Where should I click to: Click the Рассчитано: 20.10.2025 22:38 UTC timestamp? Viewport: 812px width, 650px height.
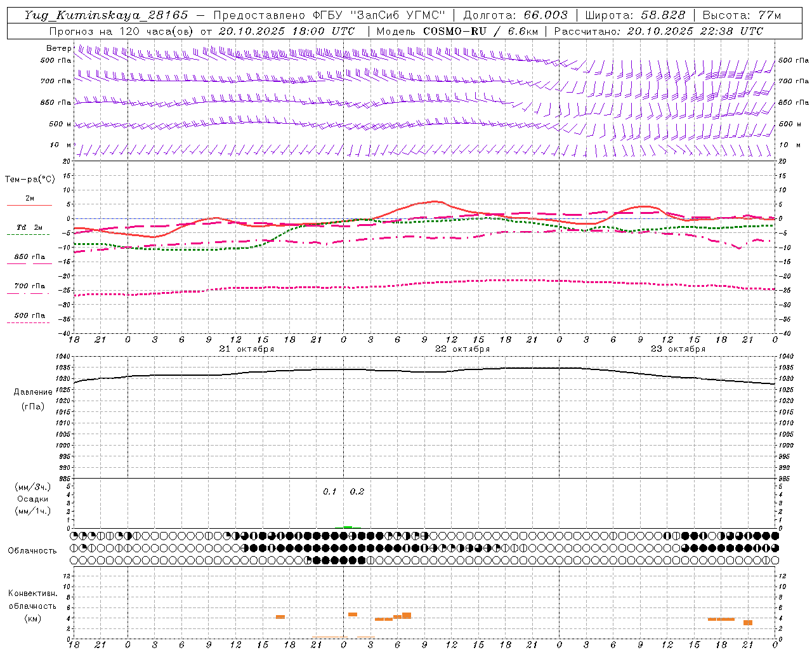click(x=658, y=31)
